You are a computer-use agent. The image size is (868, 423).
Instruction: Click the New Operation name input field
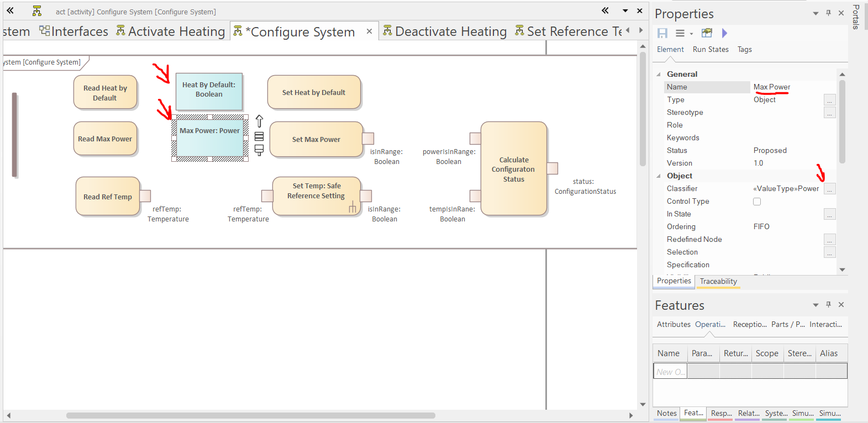point(670,372)
